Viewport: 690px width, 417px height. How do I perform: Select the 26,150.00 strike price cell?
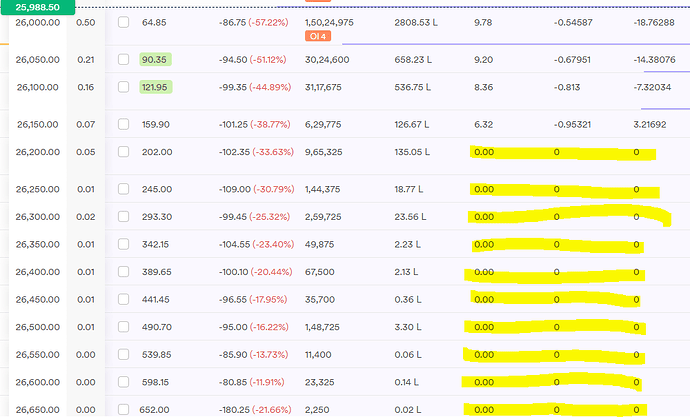tap(38, 125)
